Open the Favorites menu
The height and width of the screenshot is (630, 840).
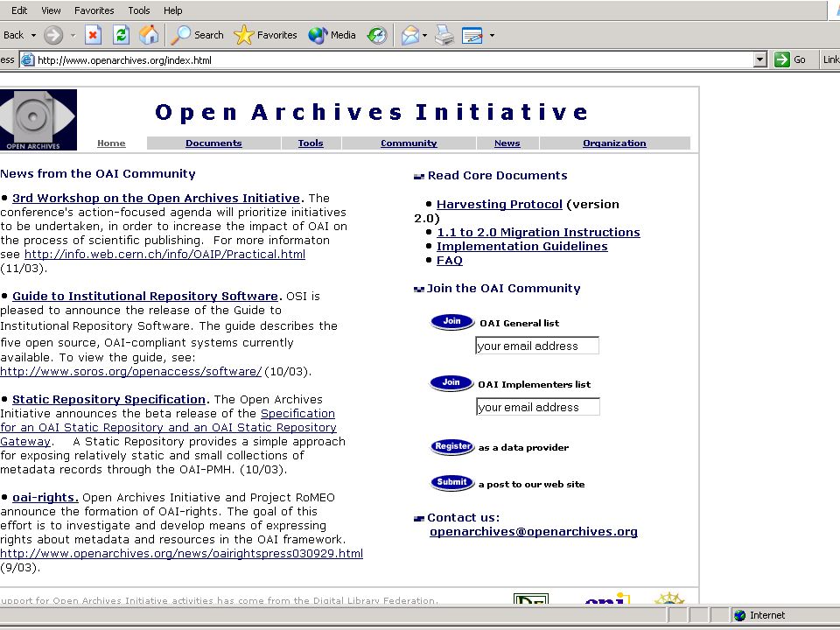coord(94,10)
